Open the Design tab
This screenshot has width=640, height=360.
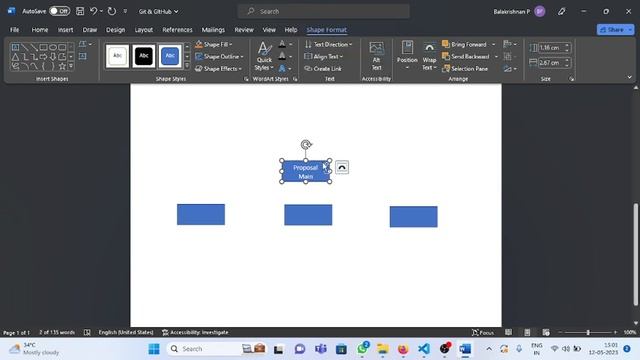click(x=116, y=30)
